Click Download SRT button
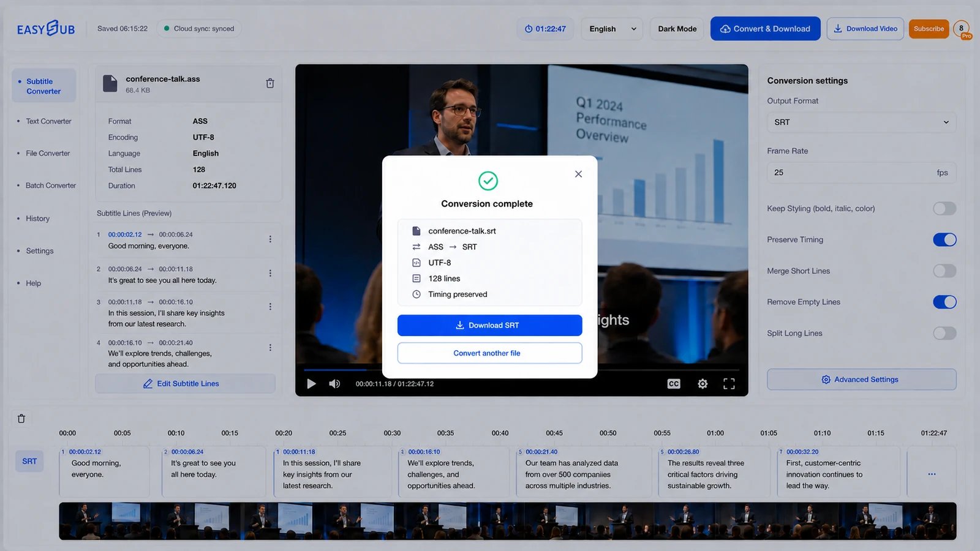 (489, 326)
